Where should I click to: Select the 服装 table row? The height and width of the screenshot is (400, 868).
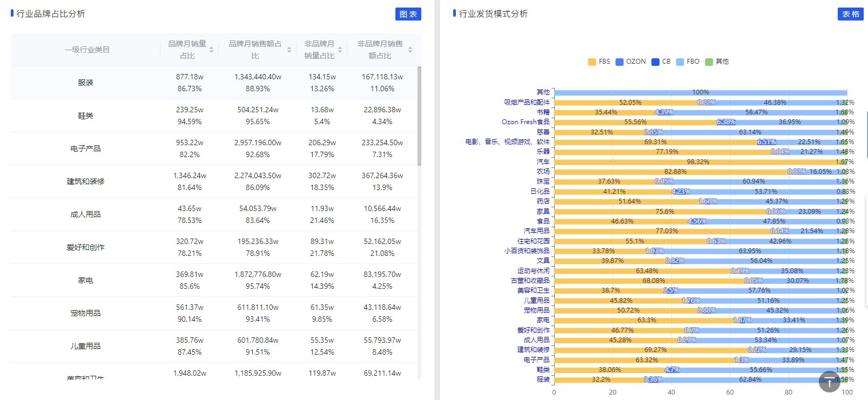[214, 83]
